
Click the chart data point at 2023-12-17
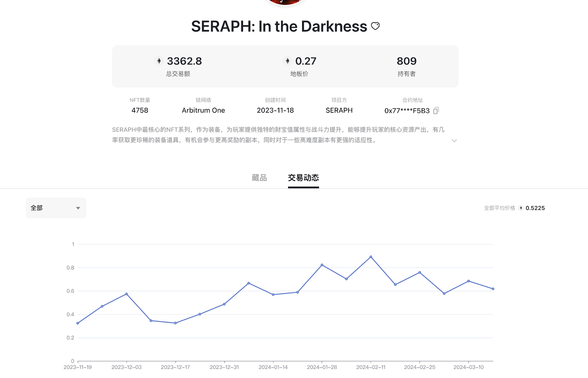pyautogui.click(x=175, y=323)
